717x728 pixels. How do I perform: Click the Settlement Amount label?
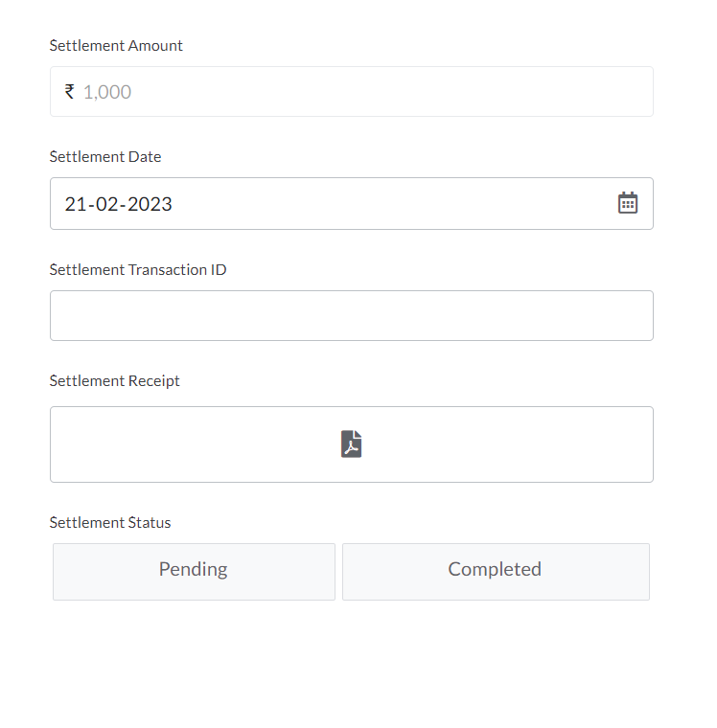coord(116,46)
